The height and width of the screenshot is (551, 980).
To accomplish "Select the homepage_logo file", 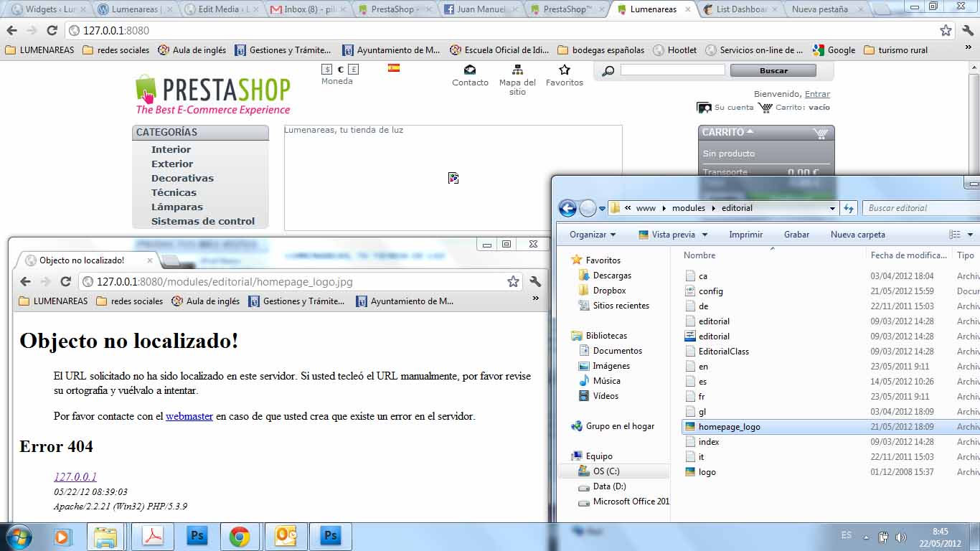I will [730, 427].
